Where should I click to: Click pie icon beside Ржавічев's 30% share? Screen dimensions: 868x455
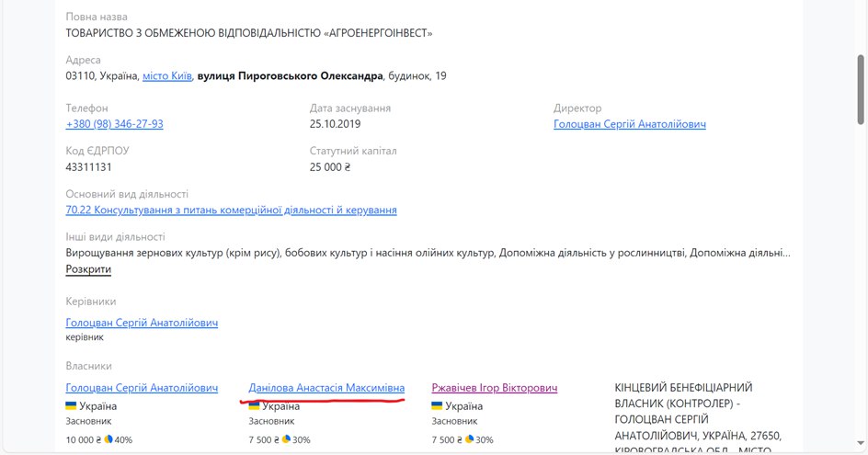pos(469,439)
